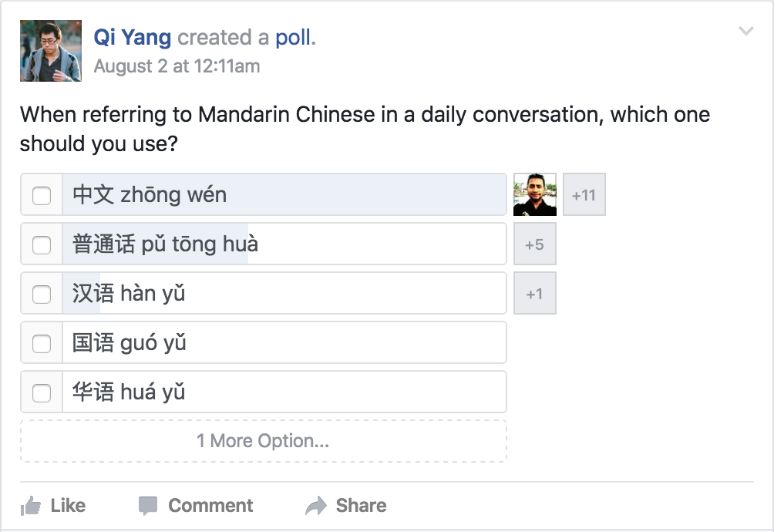This screenshot has height=532, width=774.
Task: Tick the 国语 guó yǔ checkbox
Action: [x=42, y=343]
